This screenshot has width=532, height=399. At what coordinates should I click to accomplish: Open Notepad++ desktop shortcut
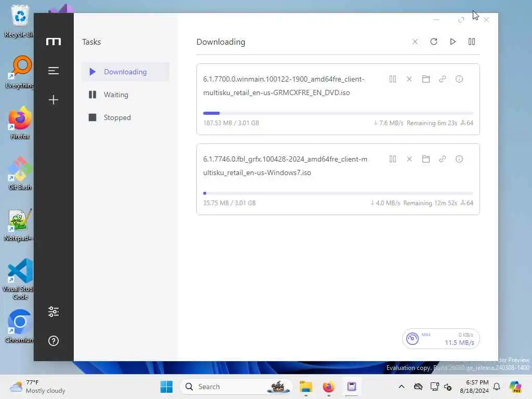[19, 224]
